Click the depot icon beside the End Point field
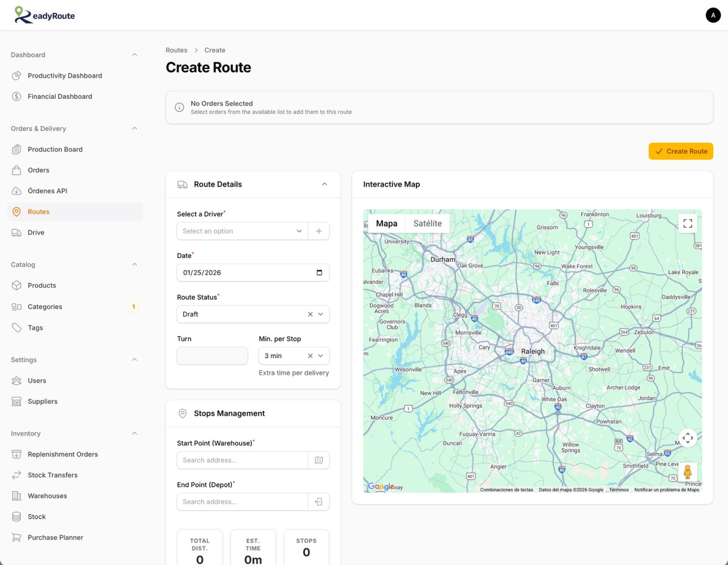The height and width of the screenshot is (565, 728). click(318, 501)
